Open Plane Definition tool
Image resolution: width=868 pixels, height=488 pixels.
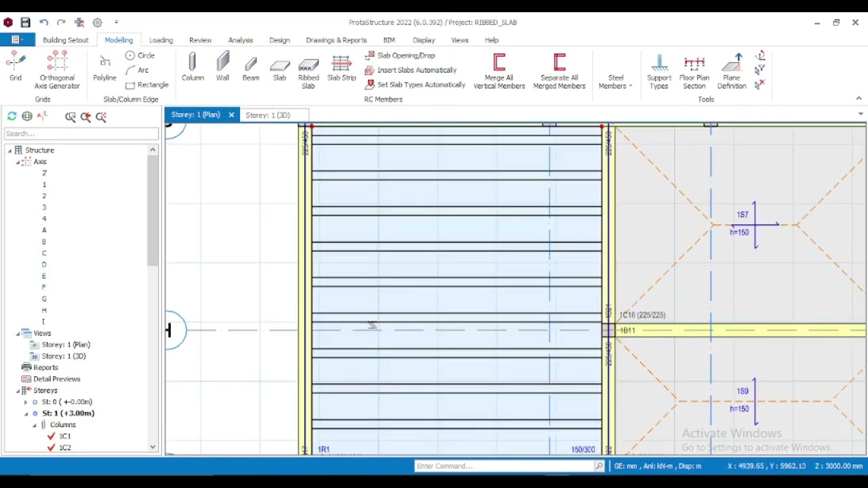tap(732, 72)
